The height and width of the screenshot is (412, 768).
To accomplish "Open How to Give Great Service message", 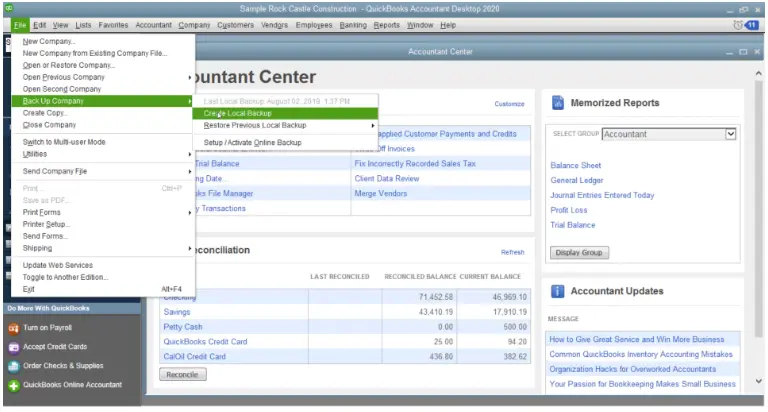I will click(x=636, y=339).
